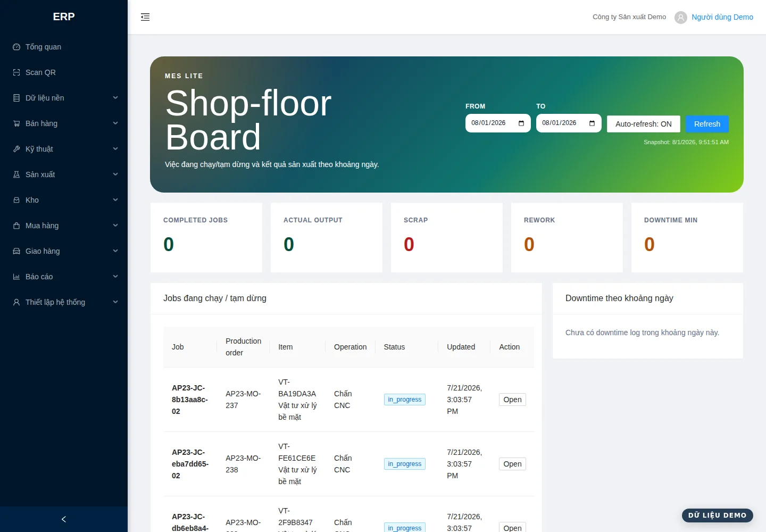Open job AP23-JC-8b13aa8c-02
This screenshot has height=532, width=766.
pos(512,400)
